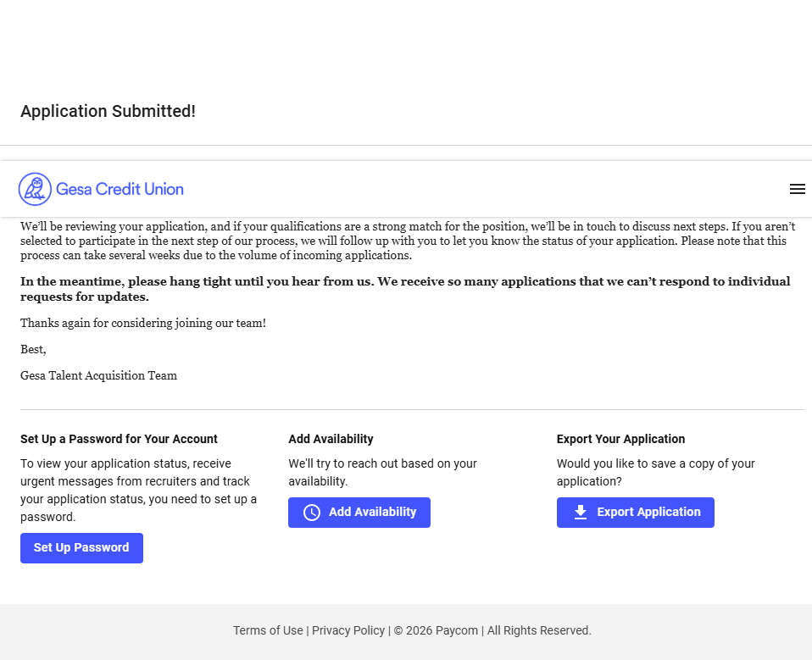Open the Privacy Policy link
This screenshot has width=812, height=660.
348,630
